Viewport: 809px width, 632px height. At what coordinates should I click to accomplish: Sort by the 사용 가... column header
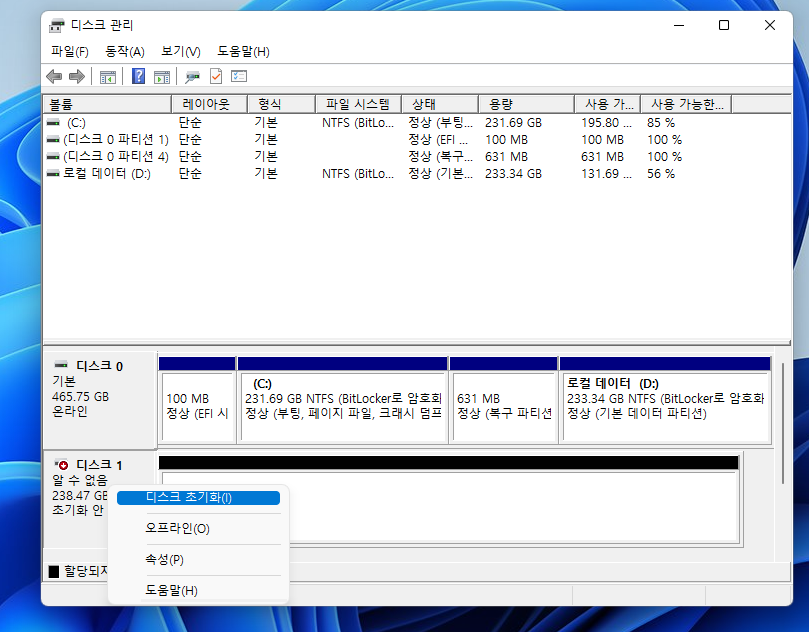pyautogui.click(x=608, y=104)
